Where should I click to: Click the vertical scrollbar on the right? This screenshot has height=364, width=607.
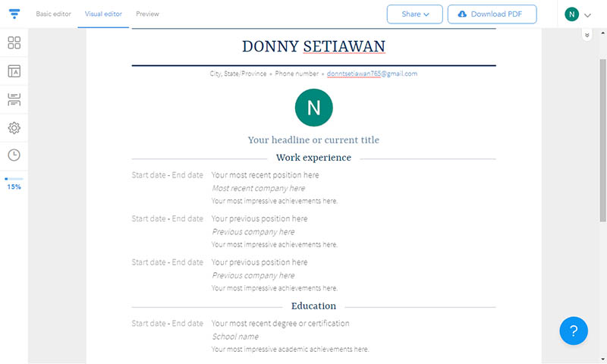pyautogui.click(x=603, y=114)
